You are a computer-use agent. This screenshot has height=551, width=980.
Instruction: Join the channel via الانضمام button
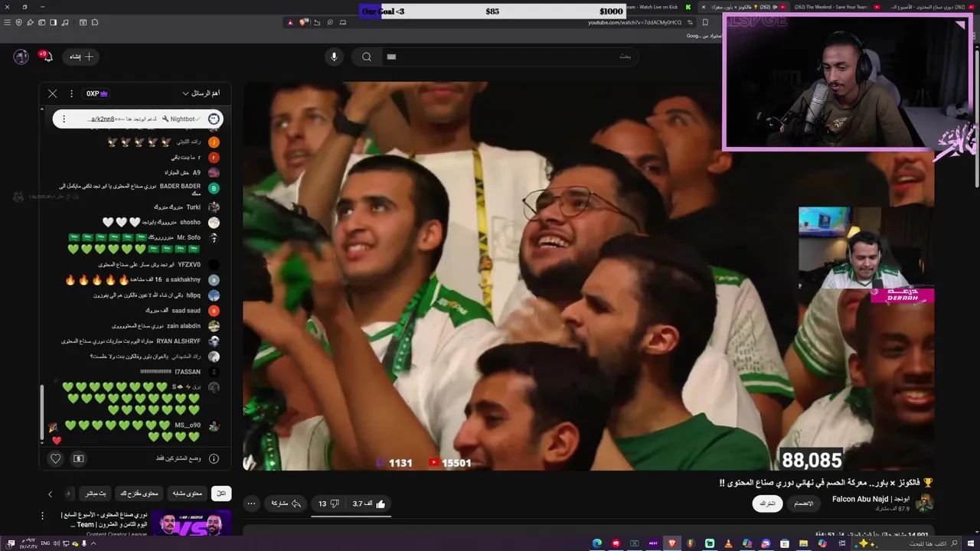pos(803,504)
